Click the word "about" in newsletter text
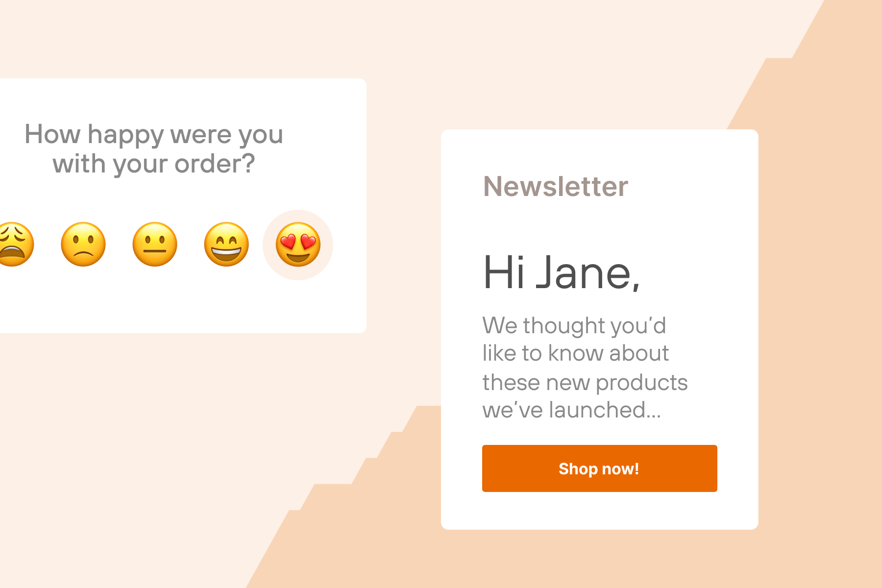The image size is (882, 588). click(x=639, y=353)
